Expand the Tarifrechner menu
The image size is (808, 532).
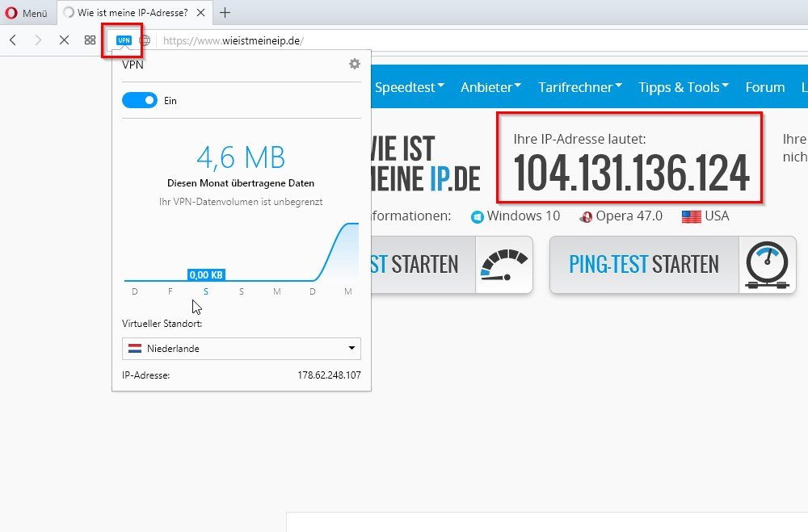[579, 87]
